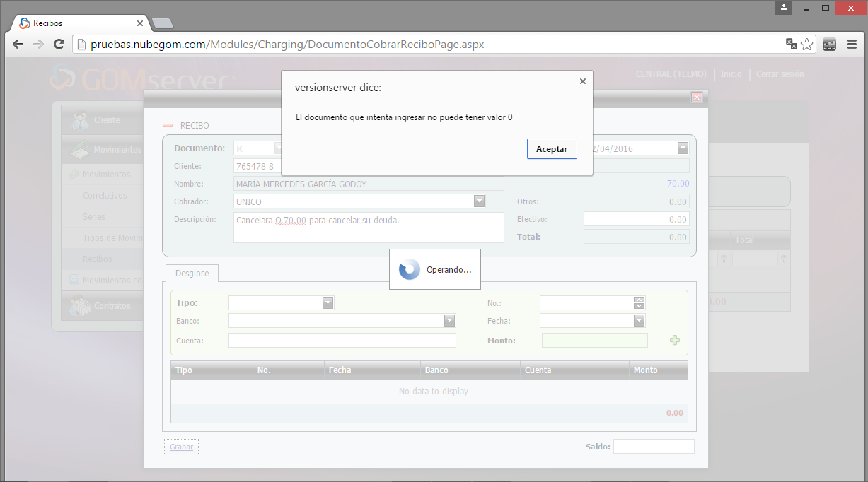This screenshot has height=482, width=868.
Task: Open the Chrome menu hamburger icon
Action: coord(851,45)
